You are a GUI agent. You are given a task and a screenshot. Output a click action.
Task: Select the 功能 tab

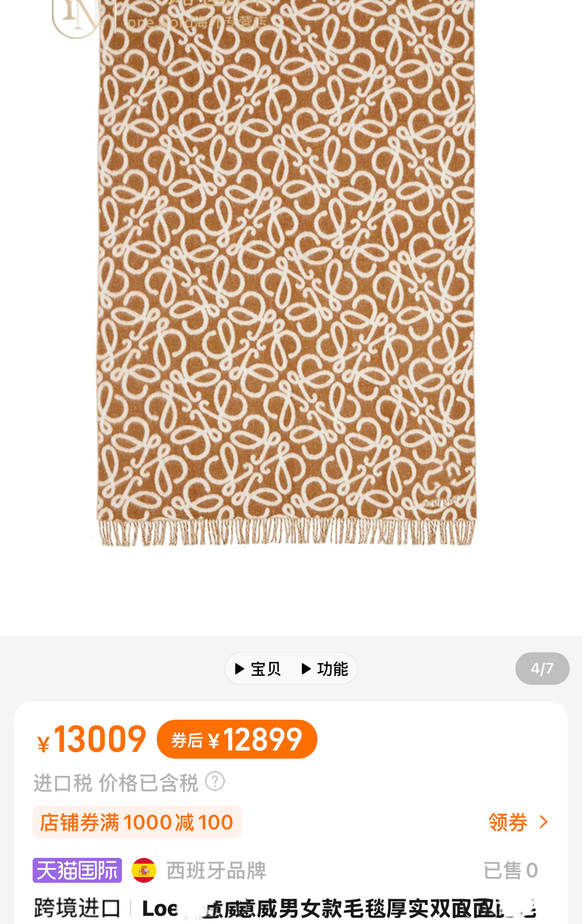325,669
